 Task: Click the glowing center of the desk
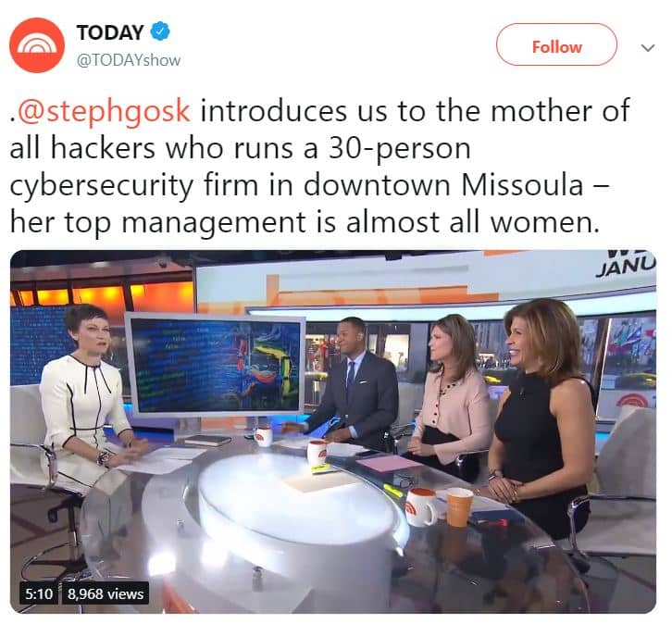[295, 493]
